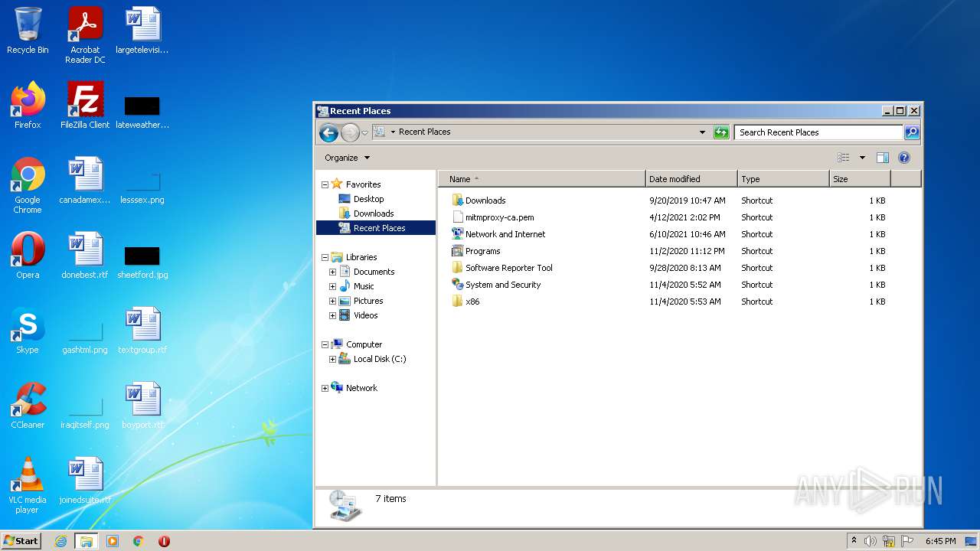This screenshot has width=980, height=551.
Task: Select VLC media player desktop icon
Action: click(28, 485)
